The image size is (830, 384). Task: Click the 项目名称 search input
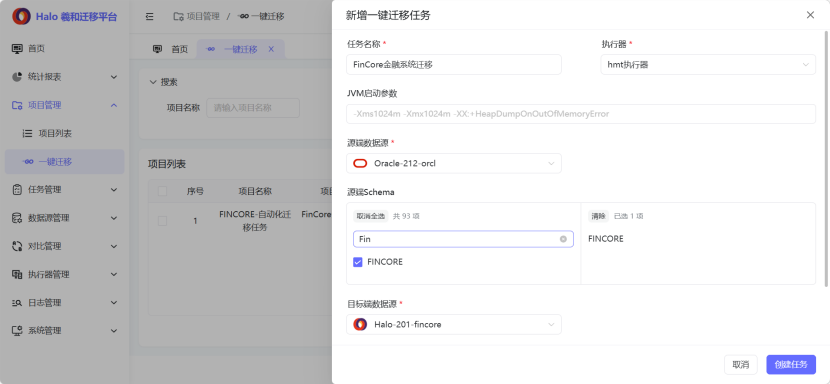[253, 108]
